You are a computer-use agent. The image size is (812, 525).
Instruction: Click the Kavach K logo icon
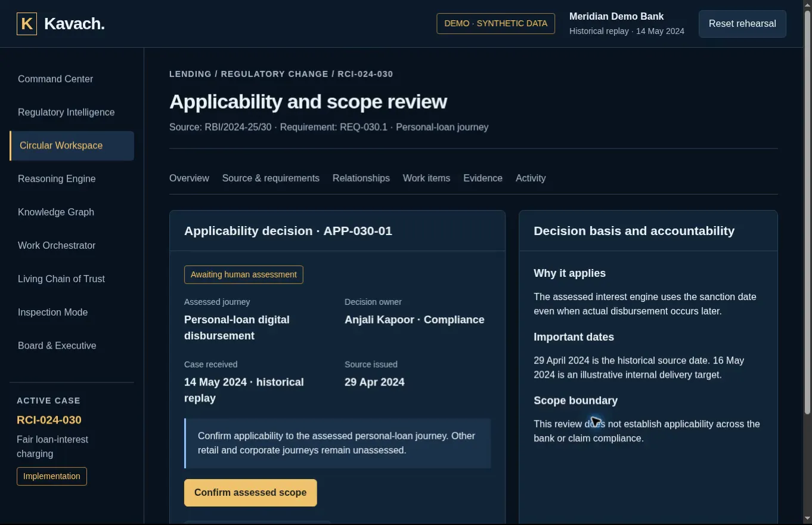click(27, 24)
